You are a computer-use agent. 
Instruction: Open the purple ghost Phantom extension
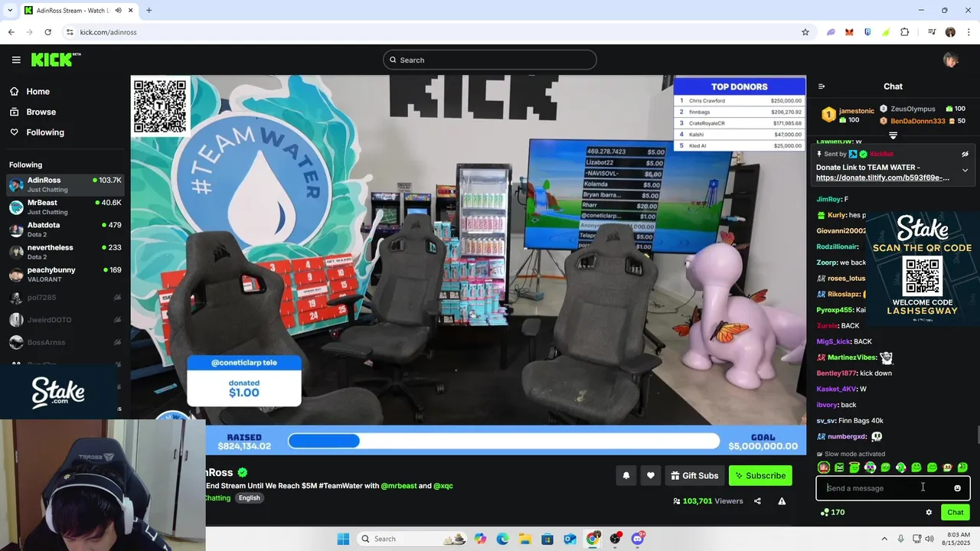(831, 32)
